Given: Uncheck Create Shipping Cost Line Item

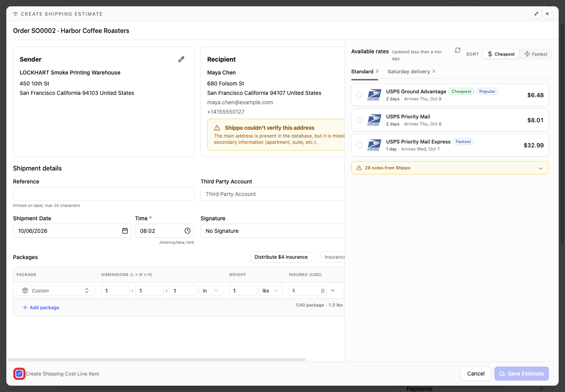Looking at the screenshot, I should (19, 374).
